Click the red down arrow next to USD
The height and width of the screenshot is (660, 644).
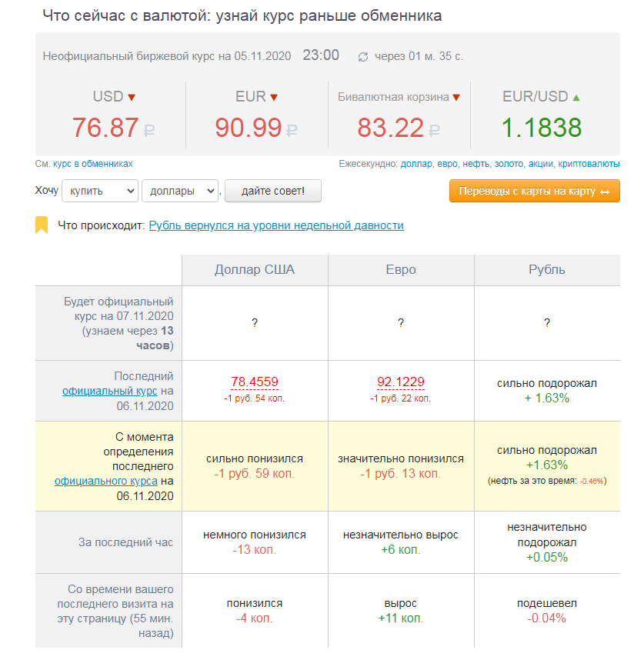[132, 98]
